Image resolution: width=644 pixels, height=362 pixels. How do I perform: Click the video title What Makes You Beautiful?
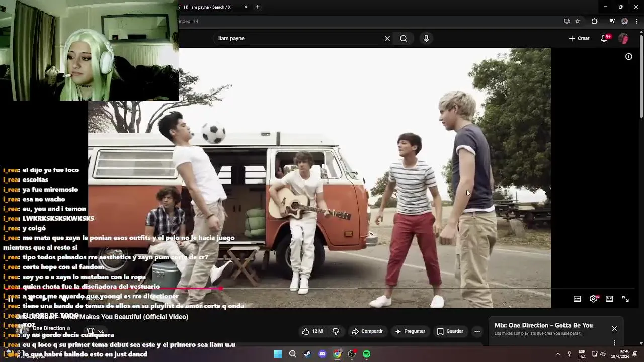(x=103, y=317)
